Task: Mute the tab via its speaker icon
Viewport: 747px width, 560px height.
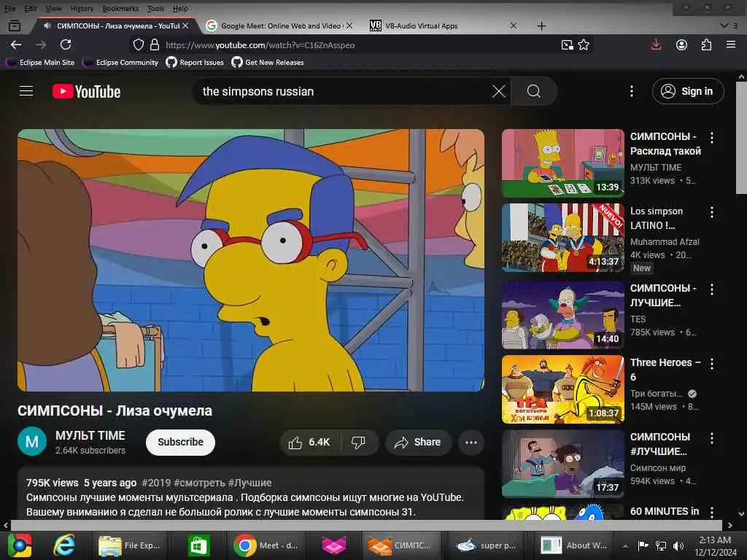Action: point(47,26)
